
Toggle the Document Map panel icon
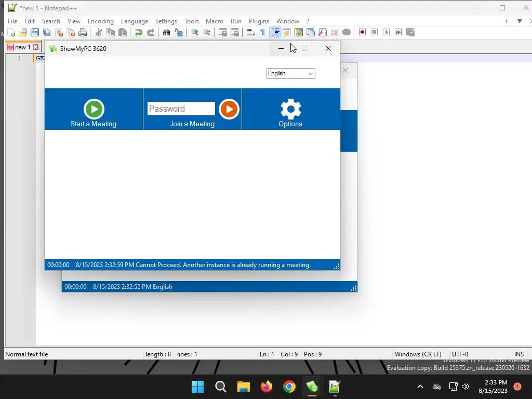pyautogui.click(x=299, y=33)
